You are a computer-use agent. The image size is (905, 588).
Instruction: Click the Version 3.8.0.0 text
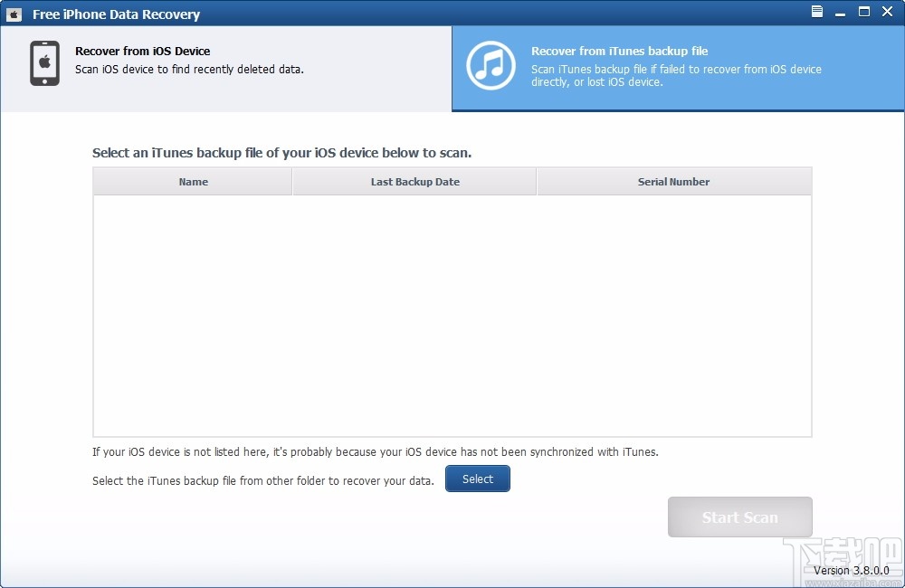[853, 570]
